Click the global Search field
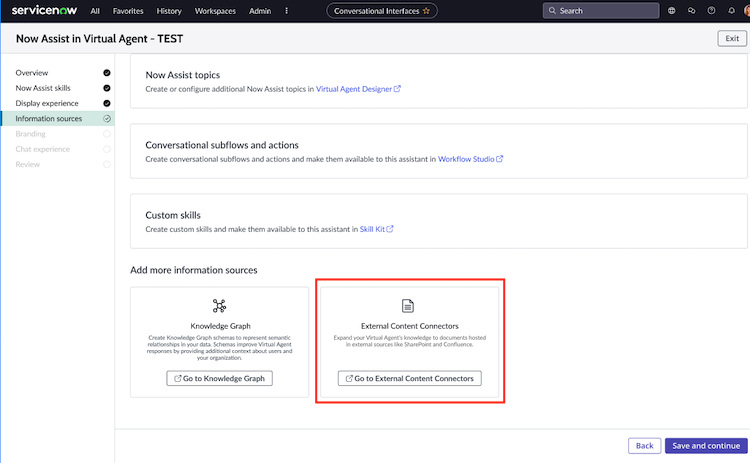Viewport: 750px width, 463px height. [601, 11]
